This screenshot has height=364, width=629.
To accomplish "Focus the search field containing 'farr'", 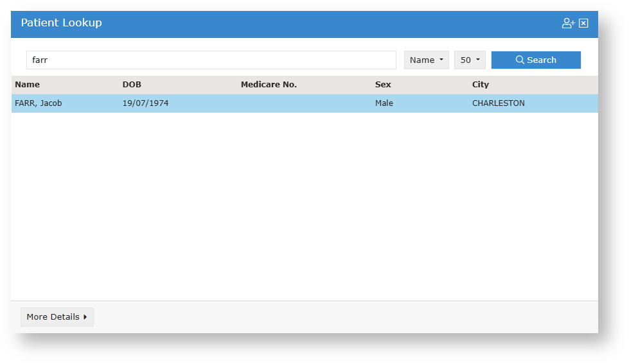I will click(211, 60).
